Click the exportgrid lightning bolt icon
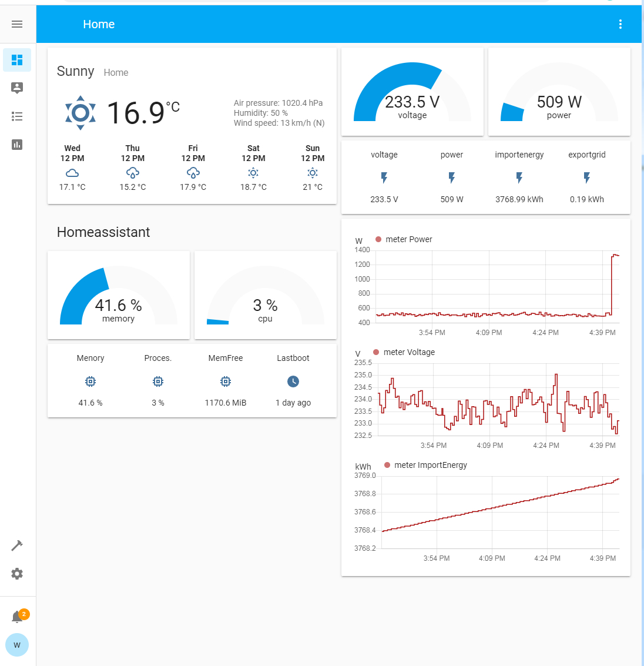 [586, 178]
